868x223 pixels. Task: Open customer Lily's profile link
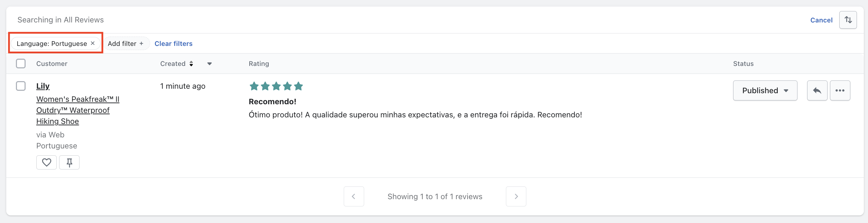(x=43, y=86)
